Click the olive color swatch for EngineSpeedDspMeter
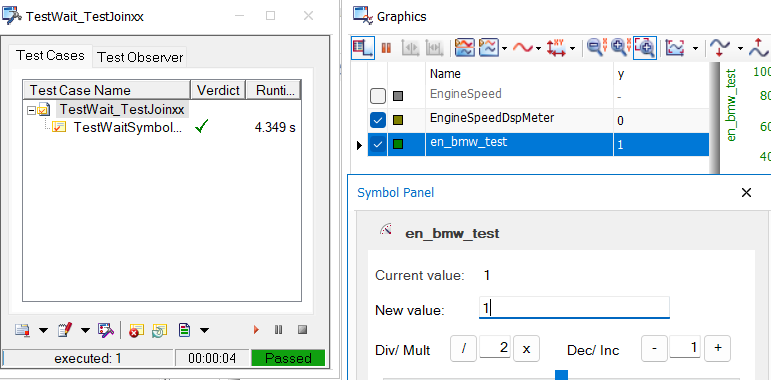The width and height of the screenshot is (771, 380). coord(398,120)
